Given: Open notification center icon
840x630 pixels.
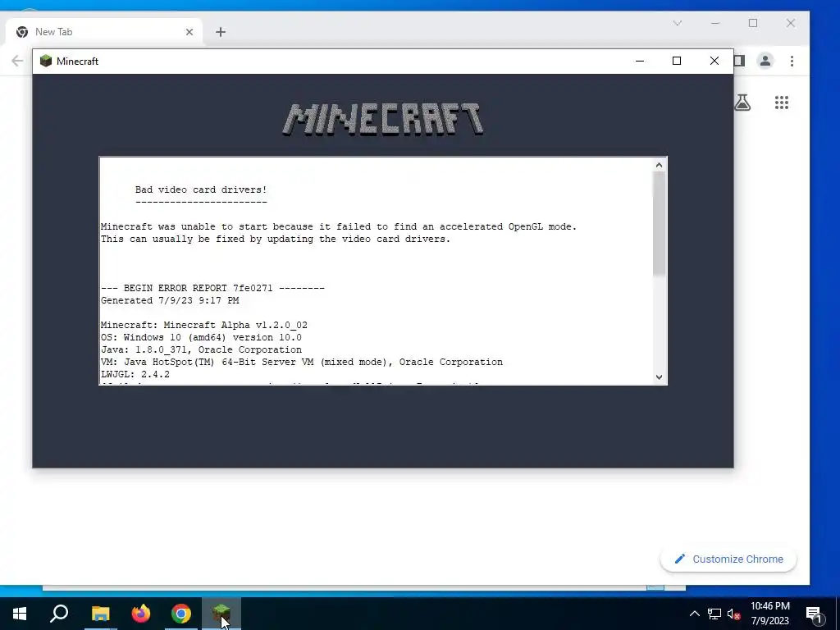Looking at the screenshot, I should pyautogui.click(x=814, y=615).
